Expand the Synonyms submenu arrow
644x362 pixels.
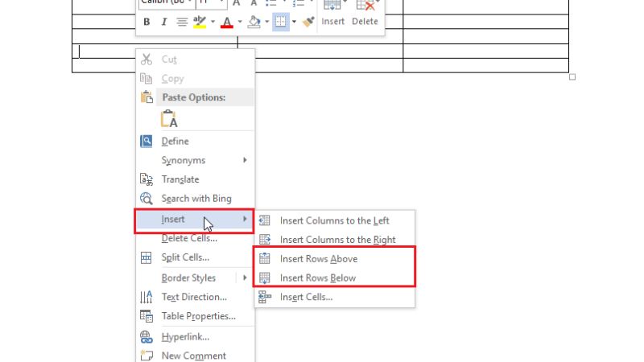coord(245,160)
